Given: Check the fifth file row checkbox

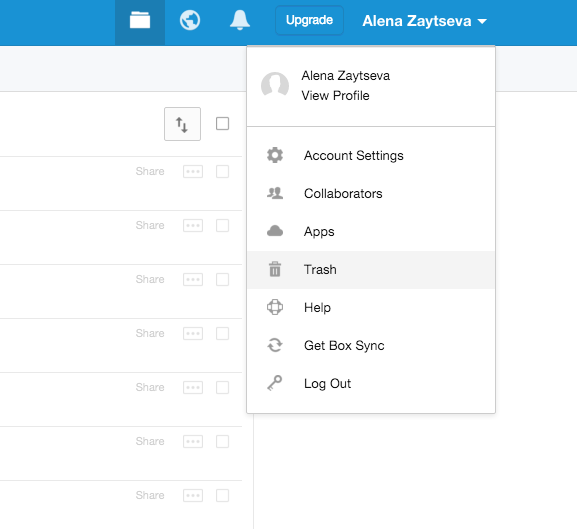Looking at the screenshot, I should (x=222, y=387).
